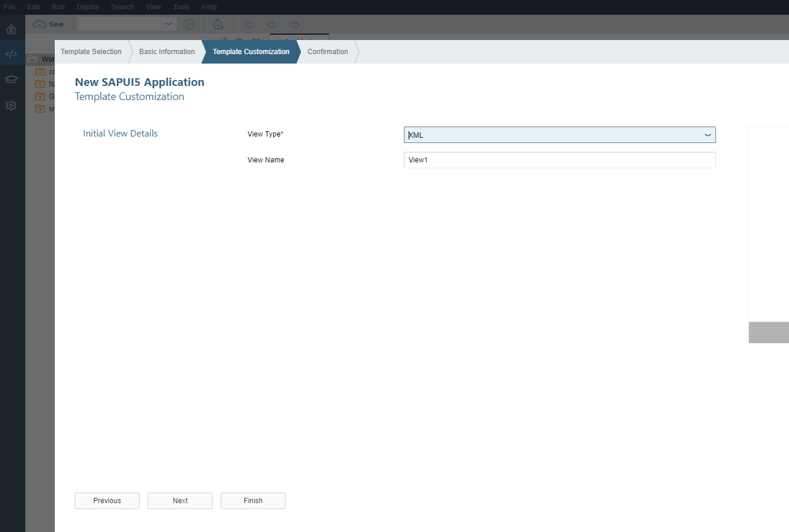Open the Learning Center graduation cap icon

[11, 79]
